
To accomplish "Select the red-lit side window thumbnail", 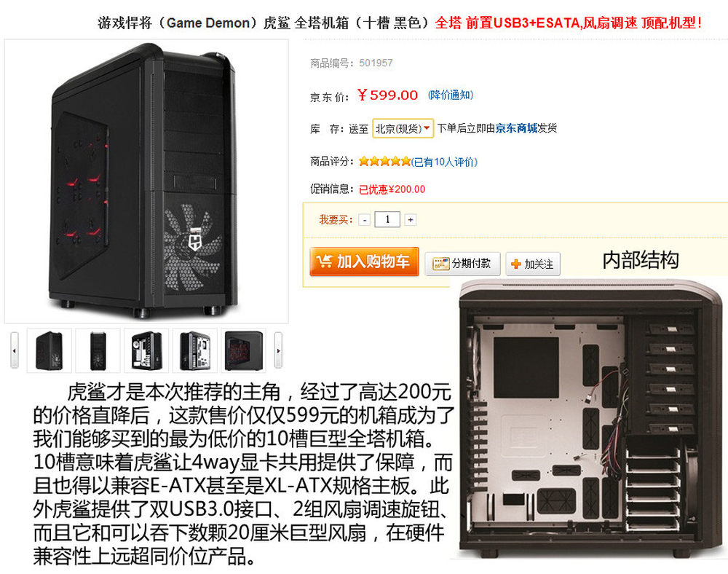I will click(x=243, y=350).
